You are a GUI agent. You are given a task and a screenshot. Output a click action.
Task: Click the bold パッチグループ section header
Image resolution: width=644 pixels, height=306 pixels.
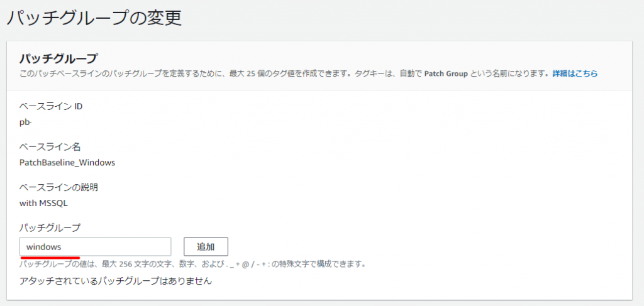(58, 58)
